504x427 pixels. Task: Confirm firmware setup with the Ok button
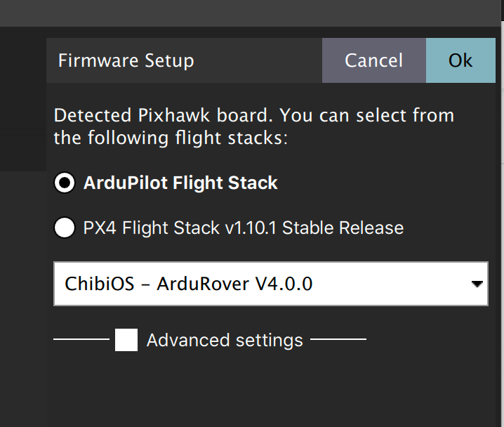pyautogui.click(x=460, y=60)
